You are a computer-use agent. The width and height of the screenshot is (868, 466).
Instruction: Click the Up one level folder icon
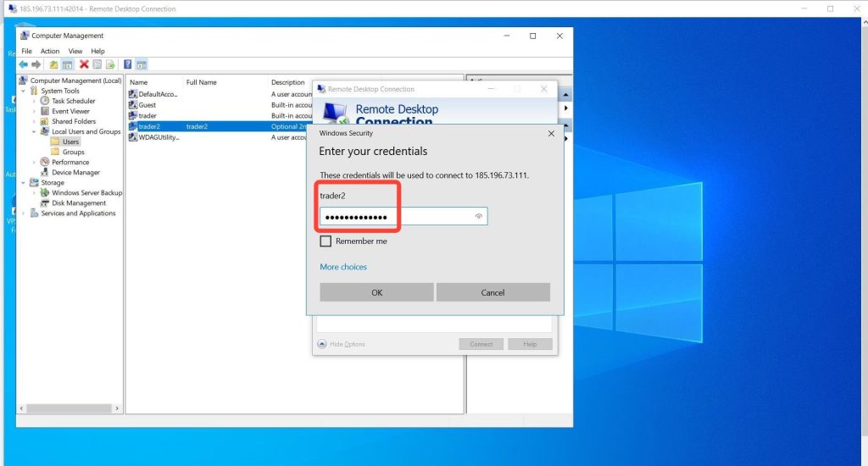[x=53, y=64]
